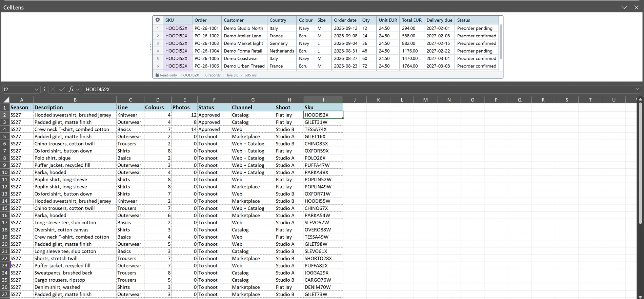The width and height of the screenshot is (644, 299).
Task: Select column M header
Action: 425,100
